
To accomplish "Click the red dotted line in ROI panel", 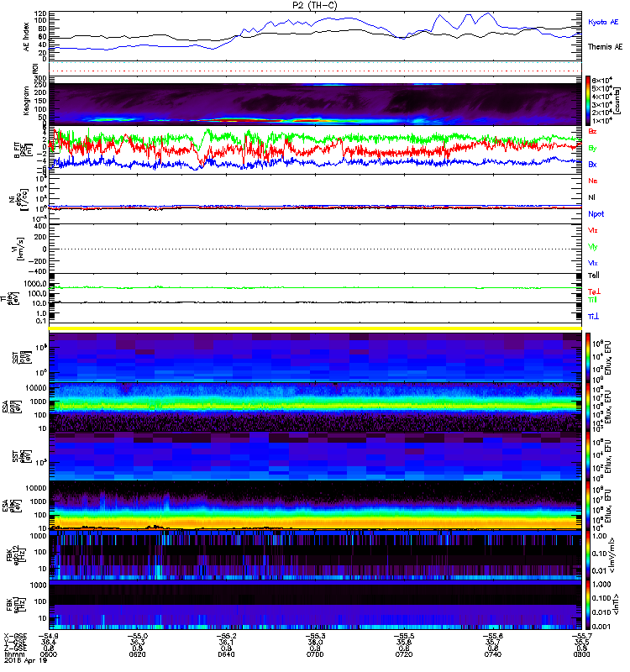I will pyautogui.click(x=316, y=71).
